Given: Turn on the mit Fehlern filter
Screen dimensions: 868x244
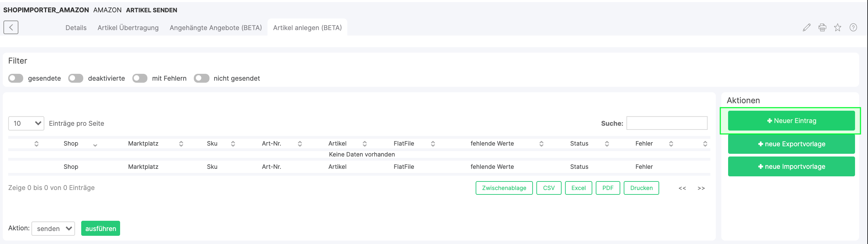Looking at the screenshot, I should tap(140, 78).
